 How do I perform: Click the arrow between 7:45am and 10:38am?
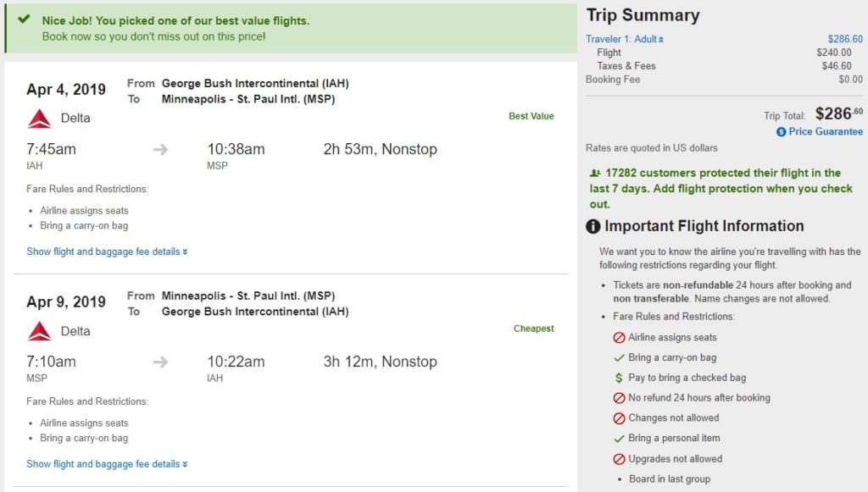click(161, 150)
